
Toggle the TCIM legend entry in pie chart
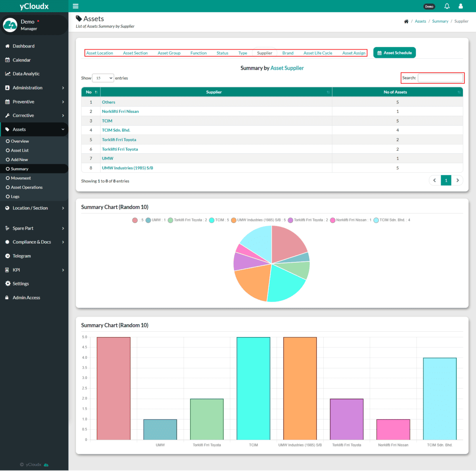point(219,220)
